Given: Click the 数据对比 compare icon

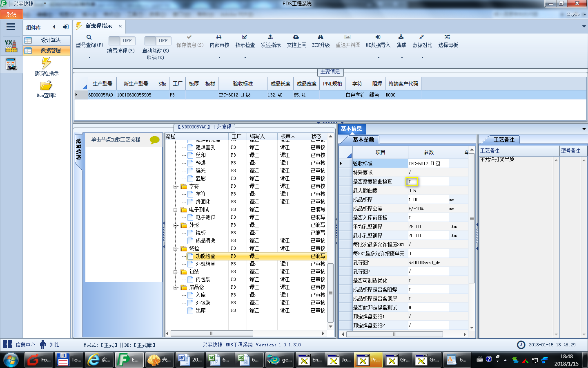Looking at the screenshot, I should [x=422, y=37].
